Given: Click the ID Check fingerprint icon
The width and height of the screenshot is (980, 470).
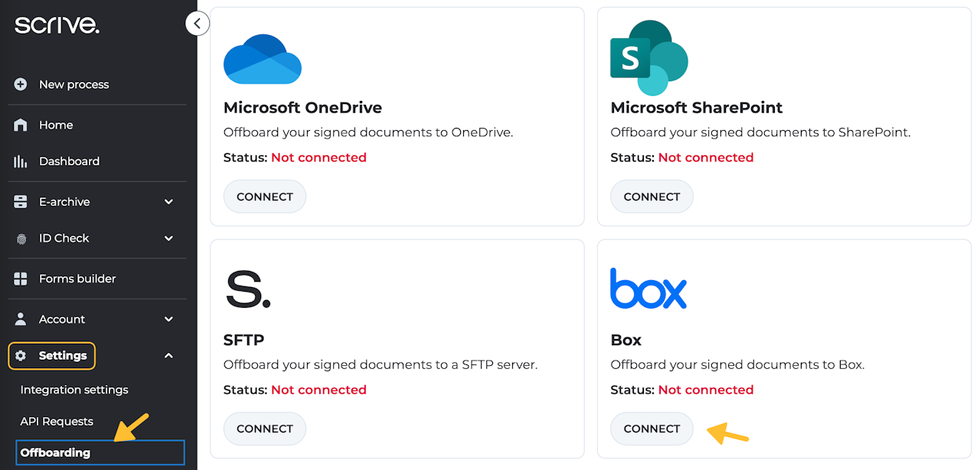Looking at the screenshot, I should pyautogui.click(x=21, y=238).
